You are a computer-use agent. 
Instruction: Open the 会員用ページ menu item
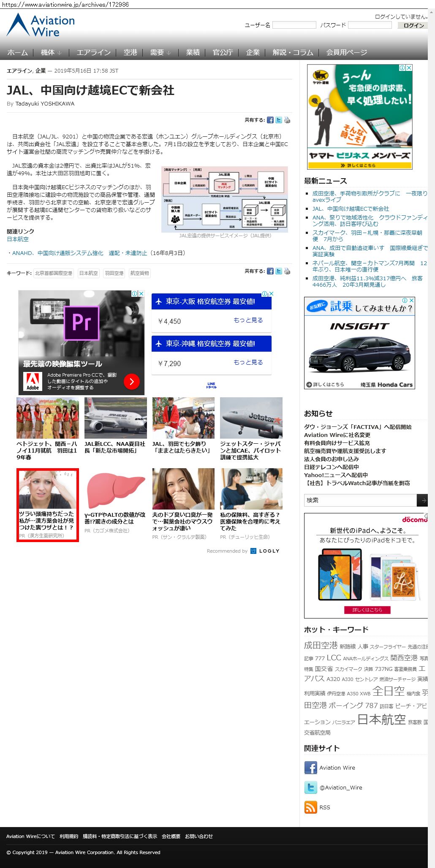(x=346, y=52)
